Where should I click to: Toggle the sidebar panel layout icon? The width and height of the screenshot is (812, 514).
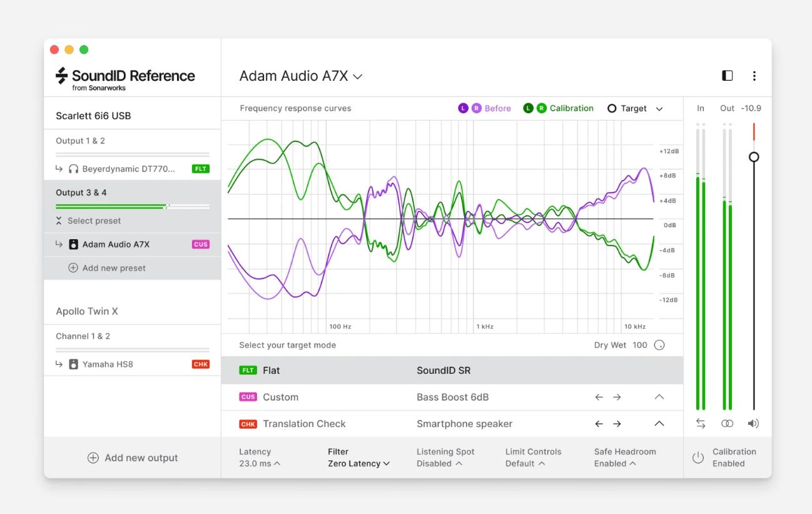[727, 76]
